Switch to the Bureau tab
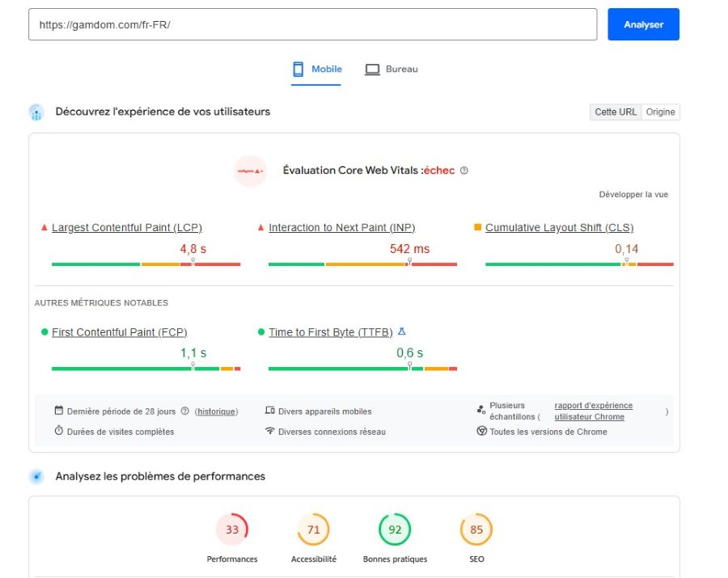Screen dimensions: 728x578 point(391,70)
